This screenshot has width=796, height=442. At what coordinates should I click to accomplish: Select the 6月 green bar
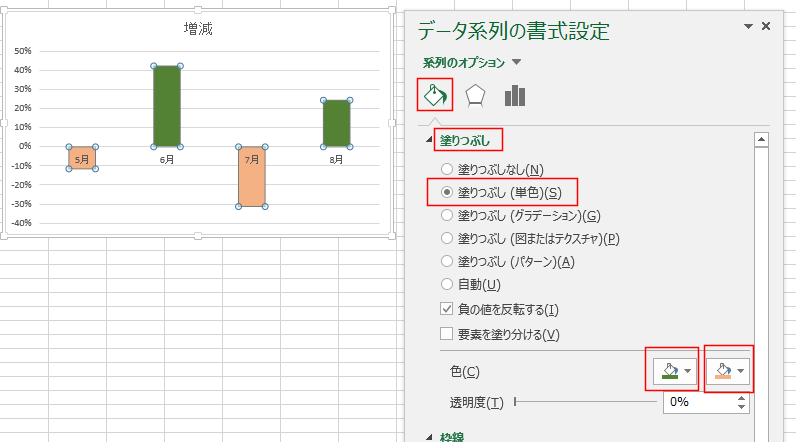tap(167, 106)
